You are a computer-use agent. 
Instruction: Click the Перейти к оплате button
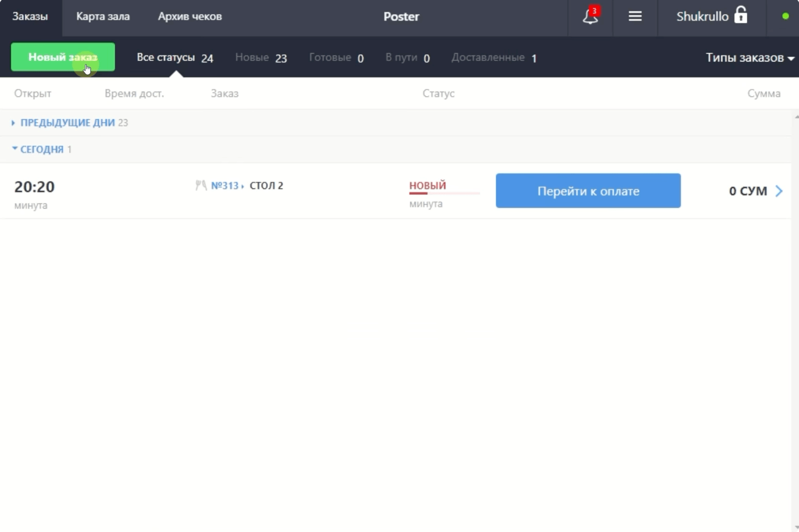[x=588, y=191]
